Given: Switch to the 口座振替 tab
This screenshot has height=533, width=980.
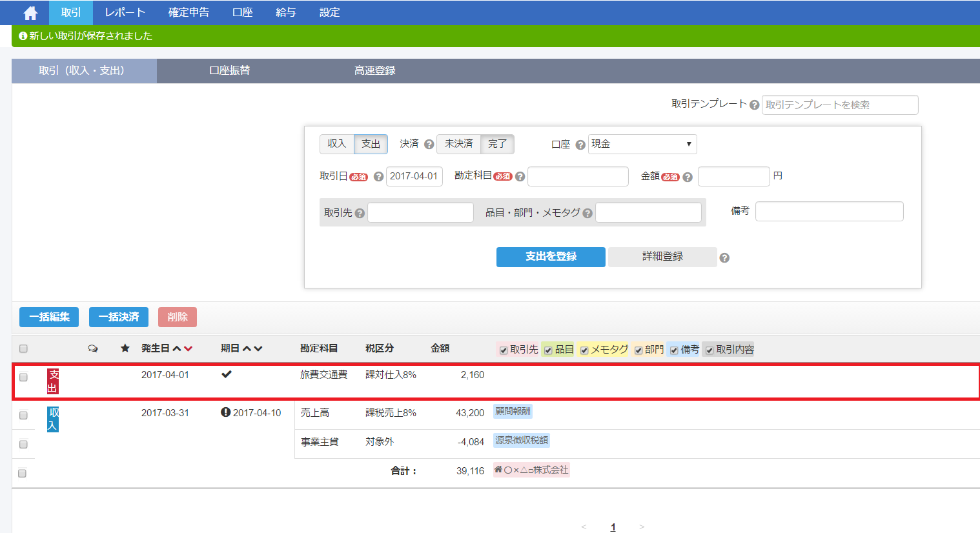Looking at the screenshot, I should click(x=229, y=71).
